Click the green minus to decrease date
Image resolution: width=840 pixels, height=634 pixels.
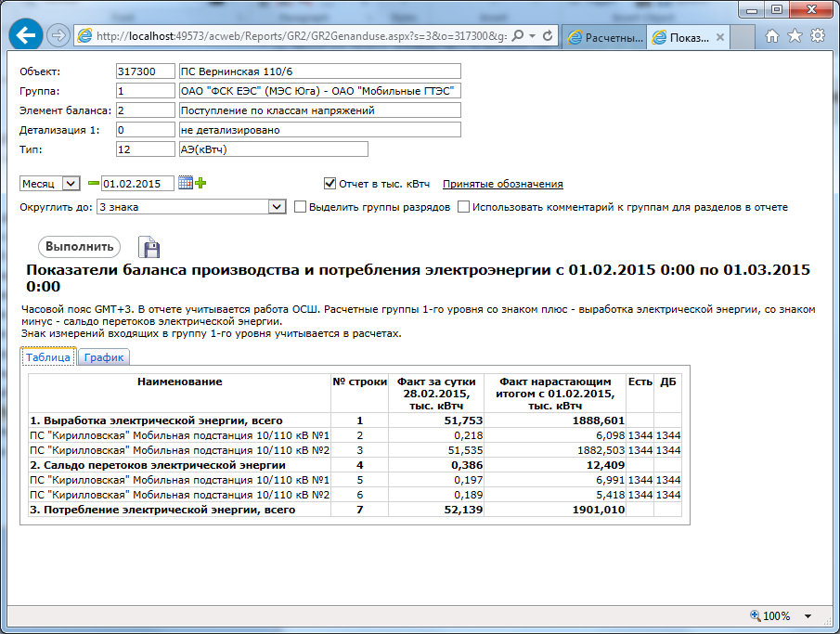click(94, 183)
